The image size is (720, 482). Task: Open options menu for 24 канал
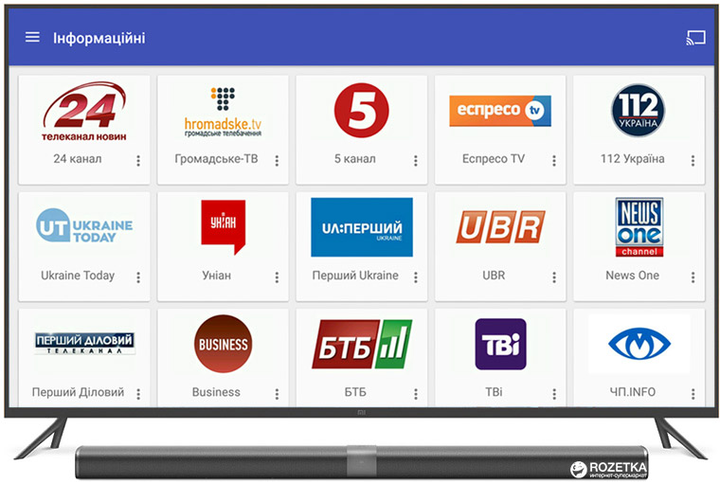(138, 160)
